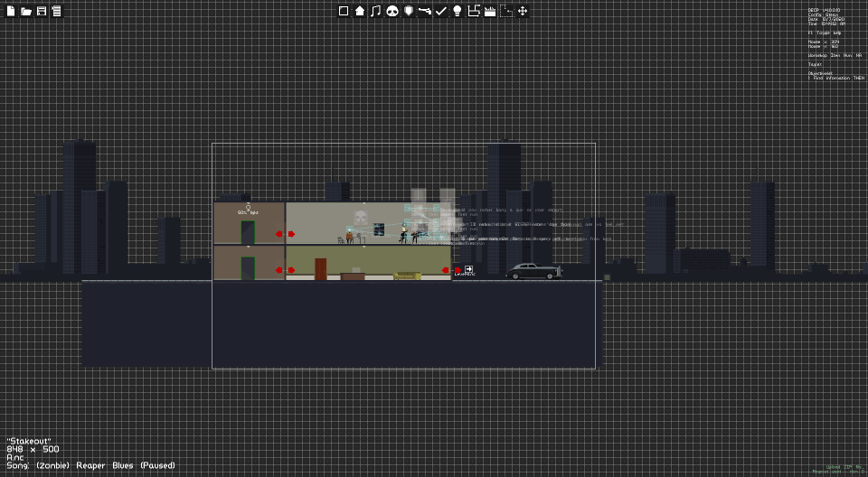This screenshot has height=477, width=868.
Task: Pick the shield tool in toolbar
Action: click(409, 11)
